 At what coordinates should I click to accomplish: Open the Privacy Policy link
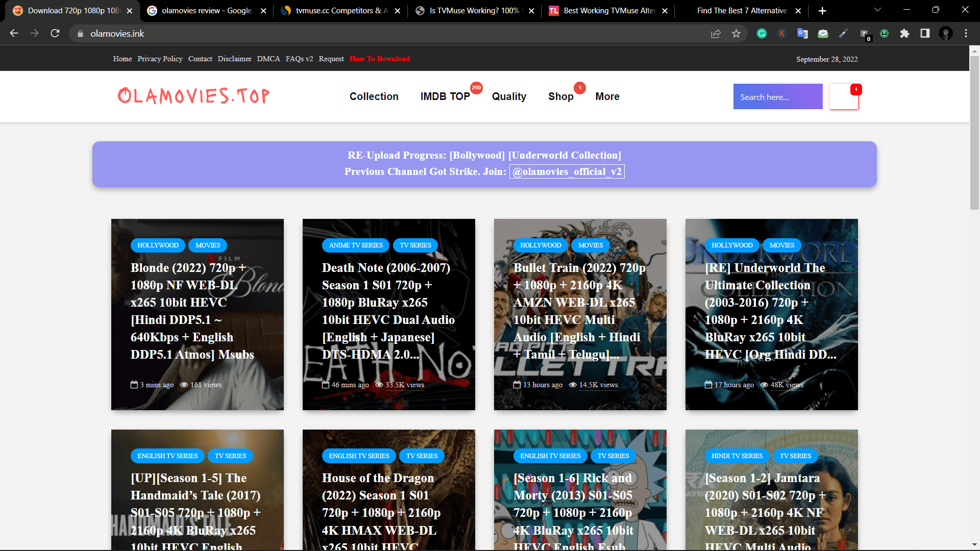(x=160, y=59)
